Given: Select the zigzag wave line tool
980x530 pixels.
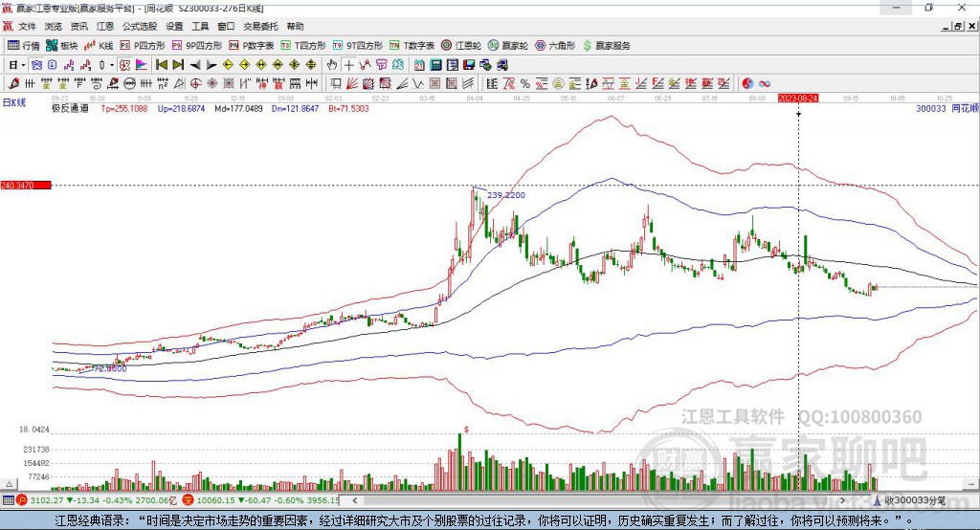Looking at the screenshot, I should point(418,84).
